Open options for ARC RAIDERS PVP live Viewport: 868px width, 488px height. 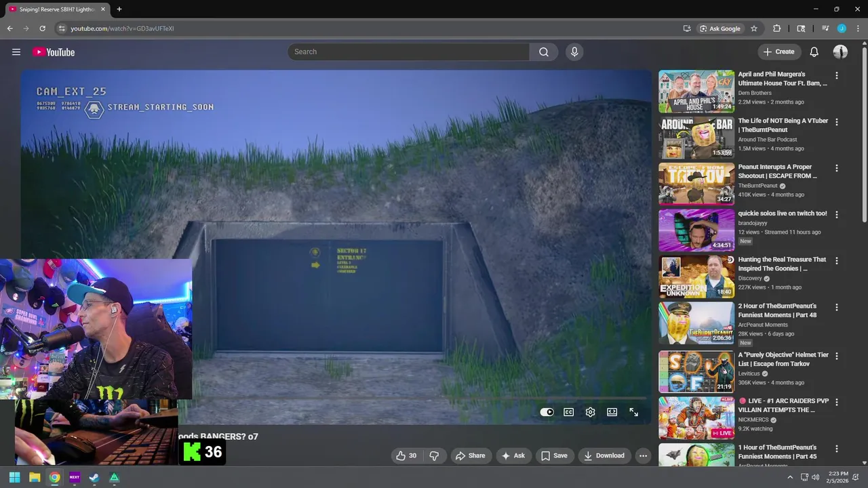tap(836, 403)
